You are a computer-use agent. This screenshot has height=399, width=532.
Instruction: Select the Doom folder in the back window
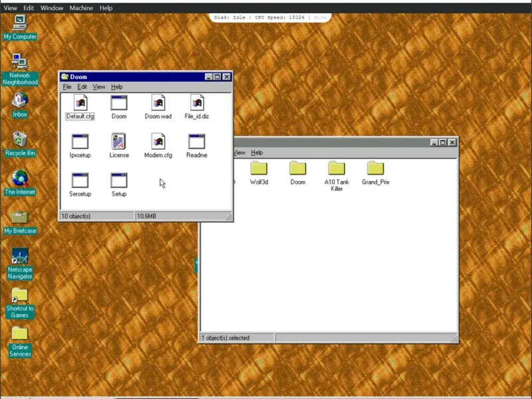tap(297, 168)
